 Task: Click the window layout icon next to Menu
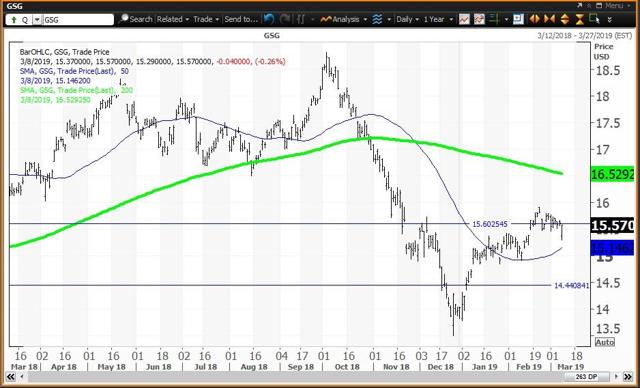(x=599, y=5)
